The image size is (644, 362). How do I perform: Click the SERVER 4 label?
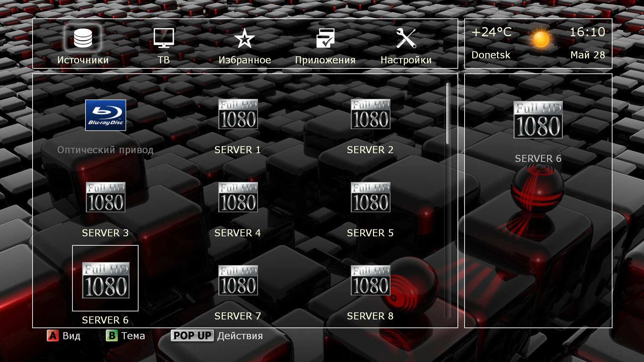(237, 233)
